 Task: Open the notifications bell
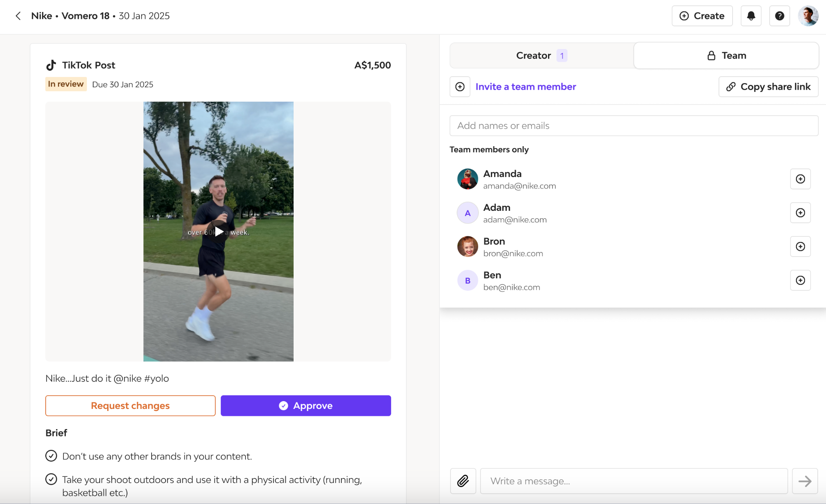point(751,16)
